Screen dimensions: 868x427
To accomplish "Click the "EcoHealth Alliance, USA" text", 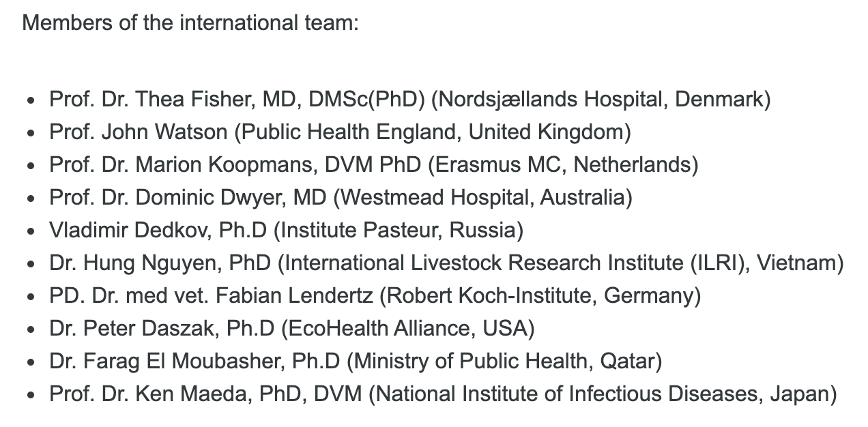I will click(x=407, y=329).
